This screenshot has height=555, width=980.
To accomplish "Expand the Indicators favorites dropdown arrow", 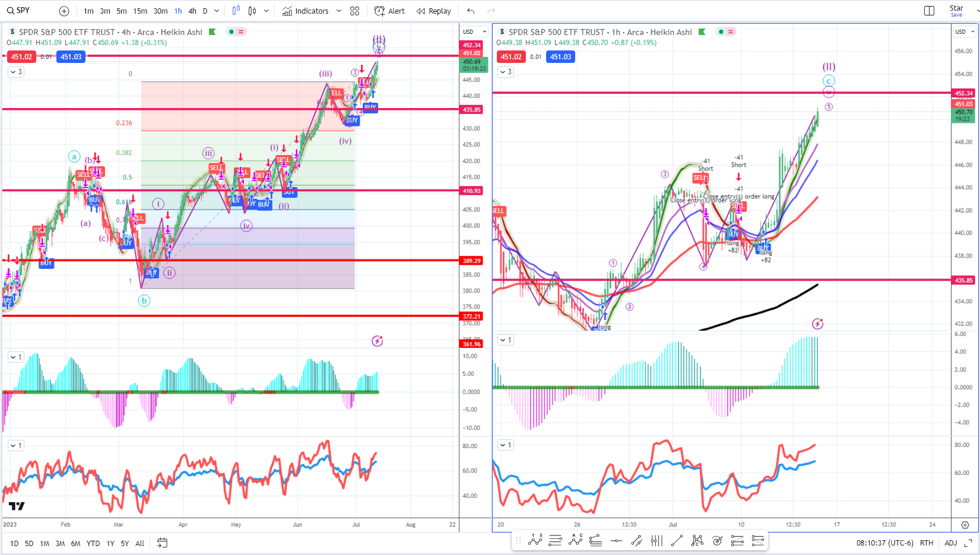I will 339,11.
